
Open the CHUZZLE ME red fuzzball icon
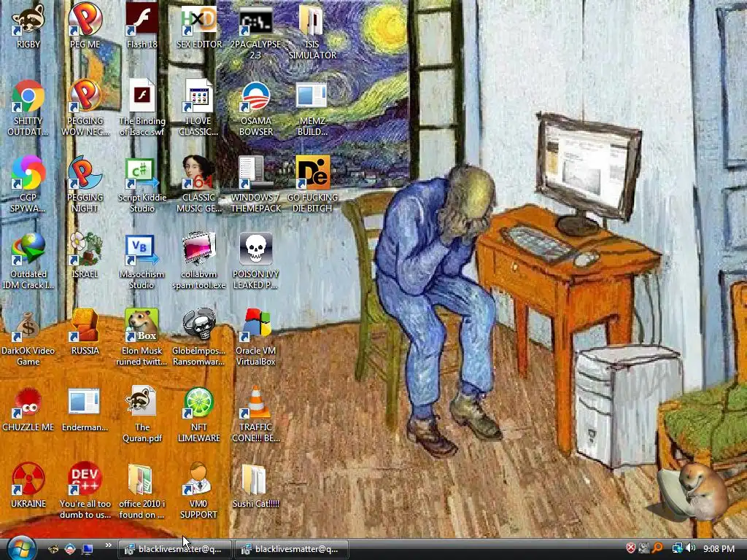(28, 402)
